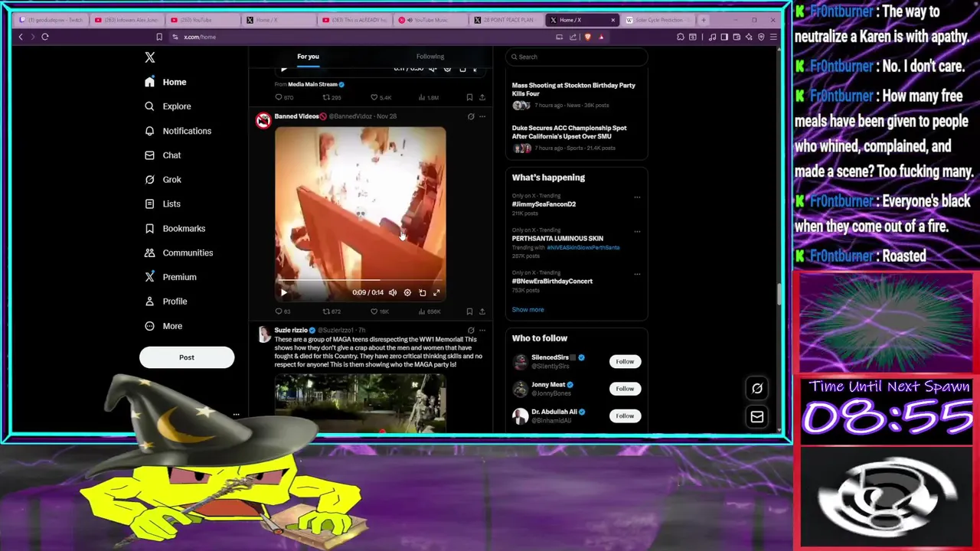Toggle fullscreen on the Banned Videos video

[x=436, y=292]
